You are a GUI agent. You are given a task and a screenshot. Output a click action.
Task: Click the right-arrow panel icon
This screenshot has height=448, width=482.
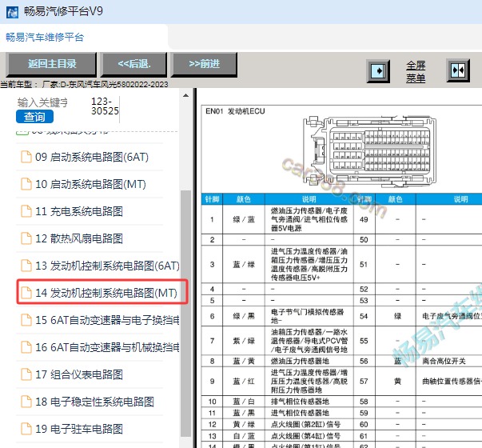378,71
